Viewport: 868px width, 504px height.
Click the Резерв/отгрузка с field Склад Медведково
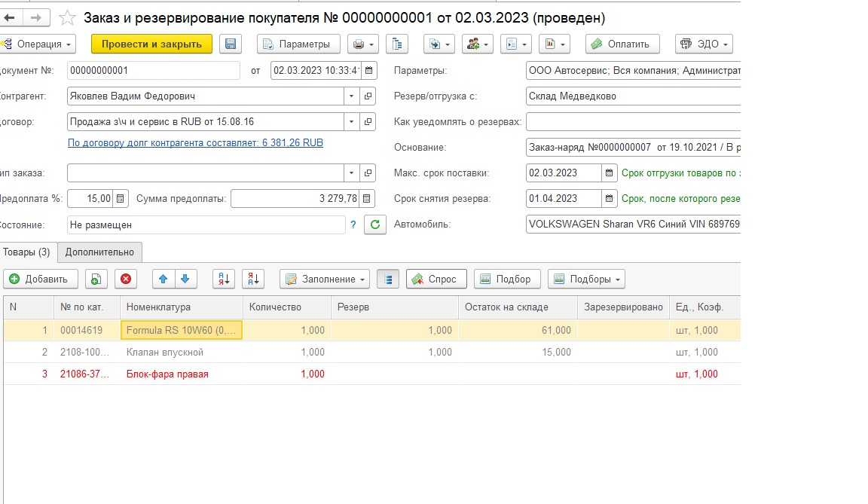tap(633, 96)
